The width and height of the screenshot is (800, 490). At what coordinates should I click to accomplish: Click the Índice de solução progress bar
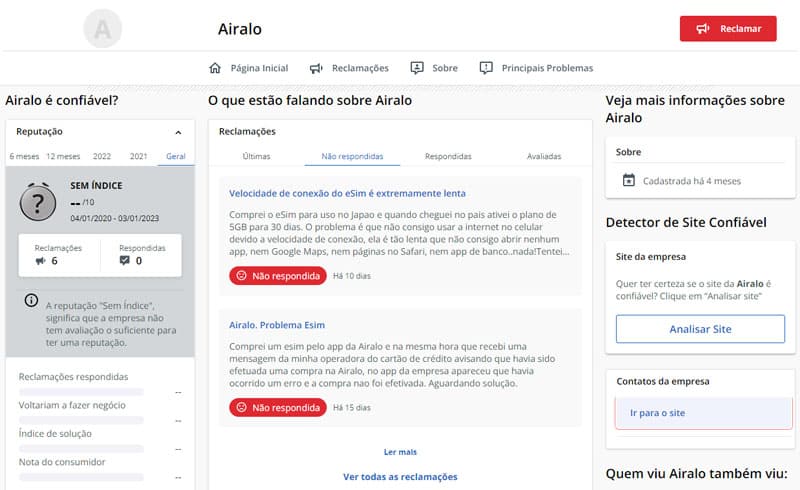(81, 449)
